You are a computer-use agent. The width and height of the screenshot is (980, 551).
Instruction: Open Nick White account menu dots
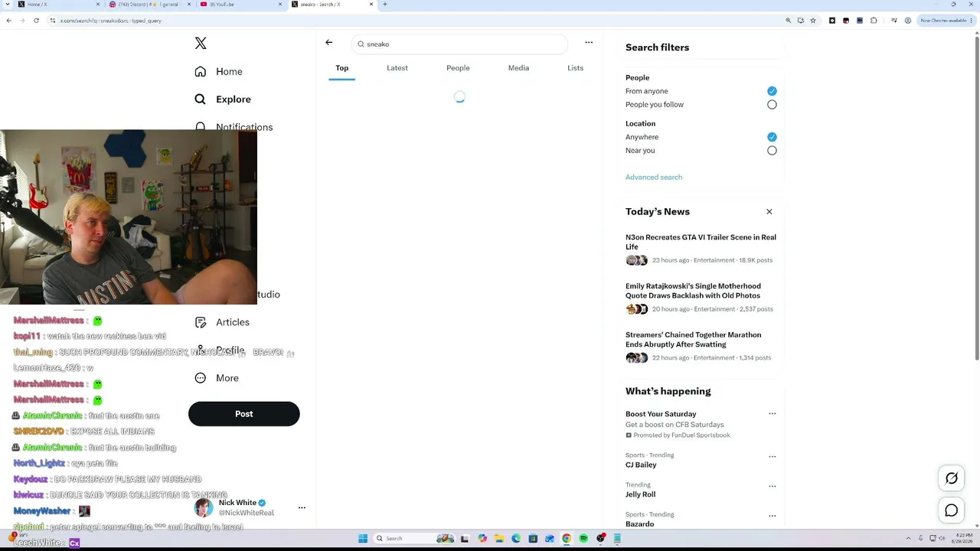(302, 508)
